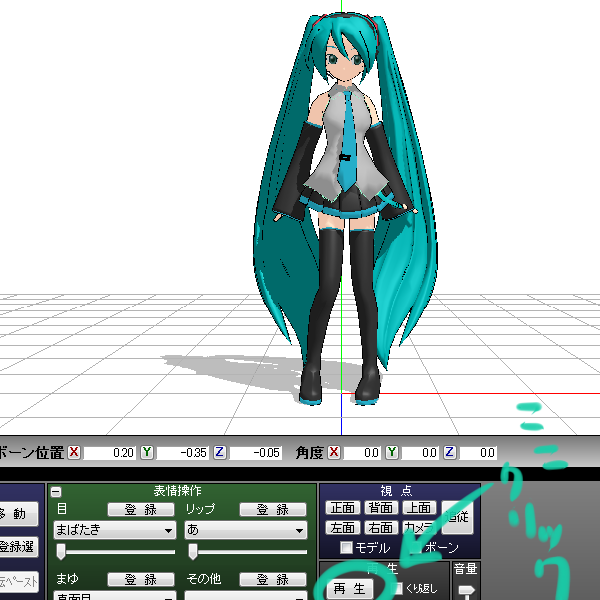The image size is (600, 600).
Task: Click 登録 button for まゆ expression
Action: tap(141, 579)
